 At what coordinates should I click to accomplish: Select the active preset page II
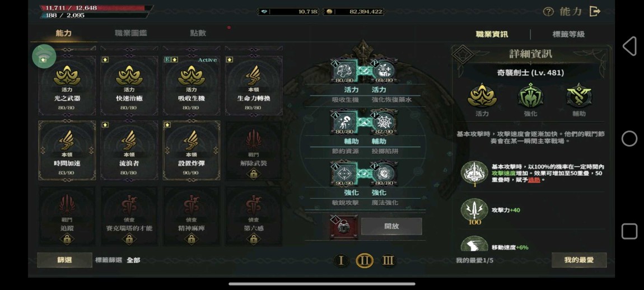click(365, 260)
